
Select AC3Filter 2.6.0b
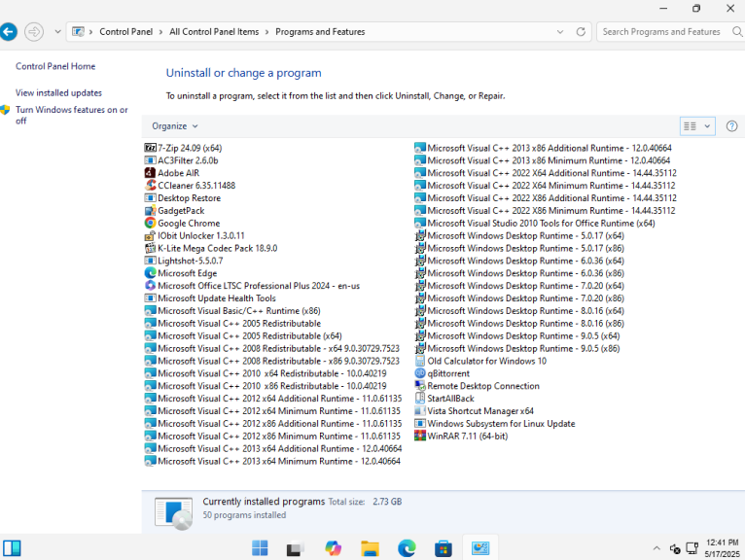[x=181, y=160]
